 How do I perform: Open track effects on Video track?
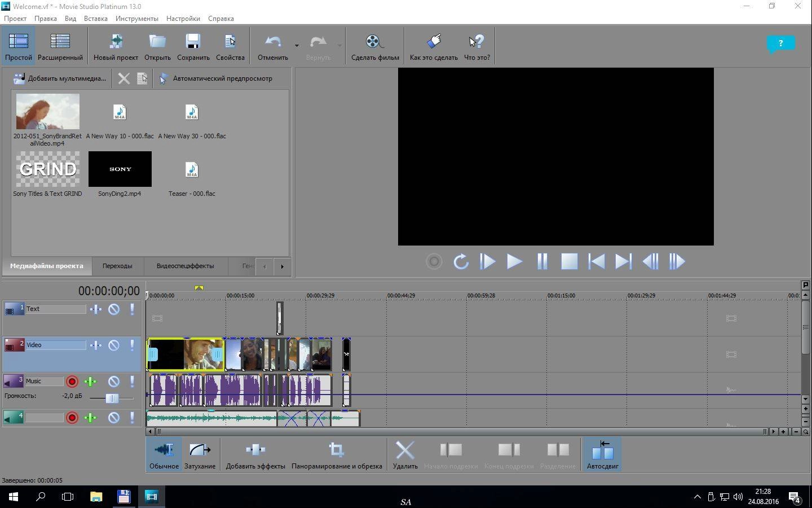96,345
